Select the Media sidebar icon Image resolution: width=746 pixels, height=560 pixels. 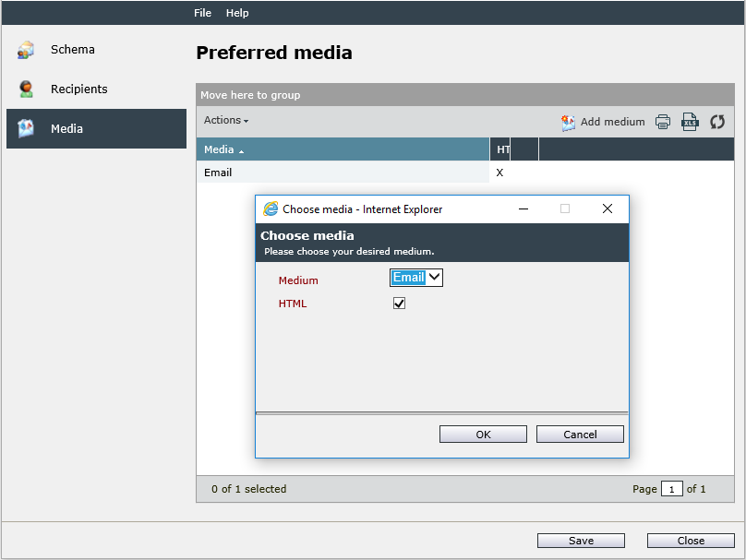26,128
